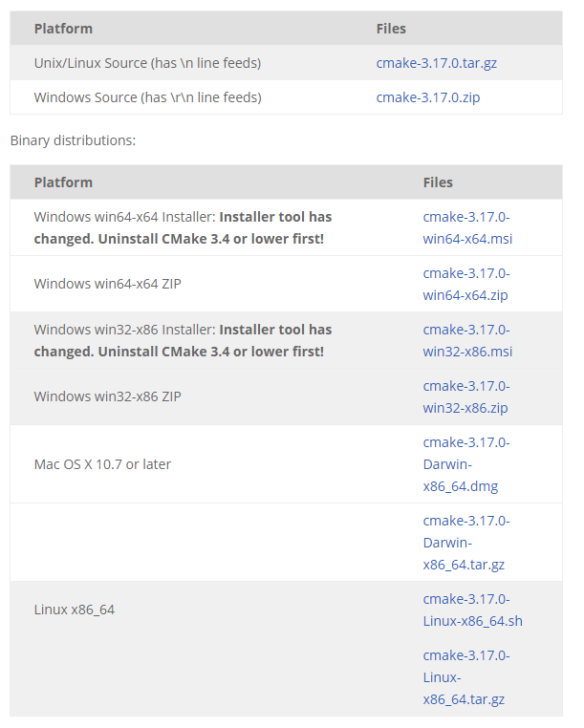Click the 'Windows win64-x64 ZIP' cell
The width and height of the screenshot is (584, 728).
tap(107, 284)
